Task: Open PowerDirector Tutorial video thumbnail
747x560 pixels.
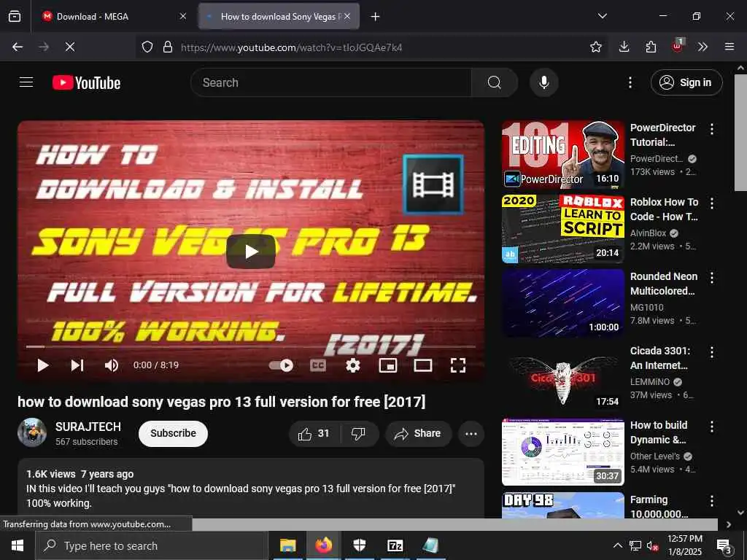Action: tap(562, 155)
